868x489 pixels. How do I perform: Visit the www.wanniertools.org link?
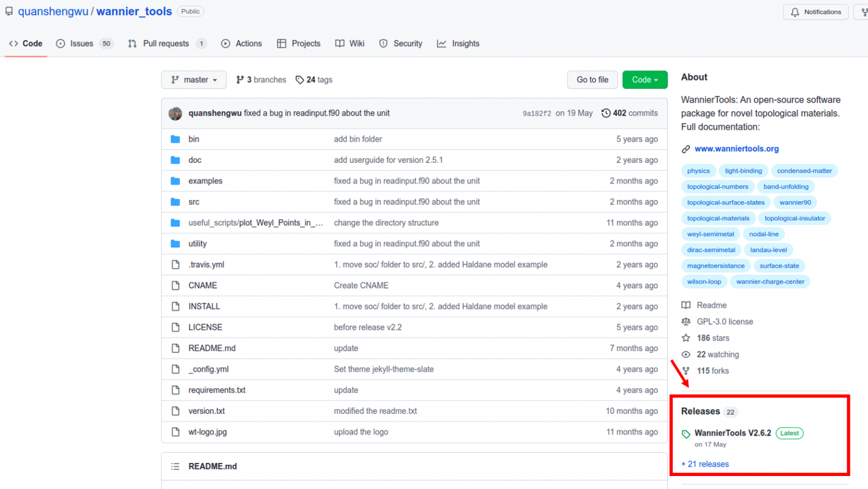(736, 149)
